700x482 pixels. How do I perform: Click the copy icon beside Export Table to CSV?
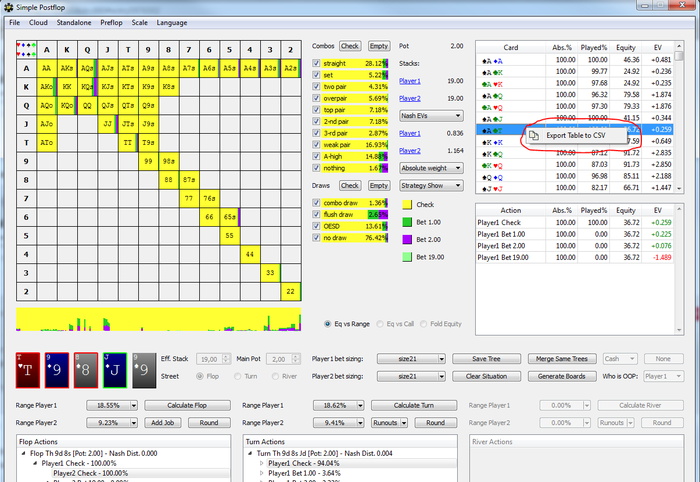pos(534,135)
